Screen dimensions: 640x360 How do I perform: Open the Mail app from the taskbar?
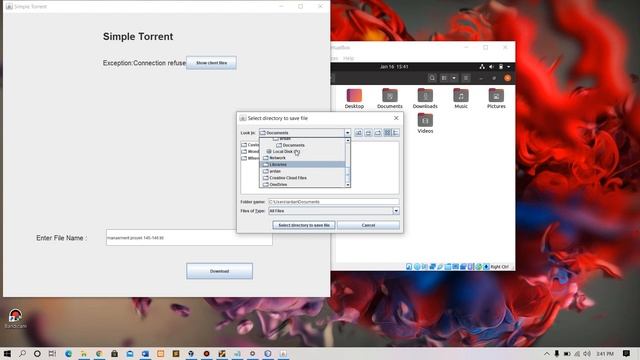(x=130, y=353)
